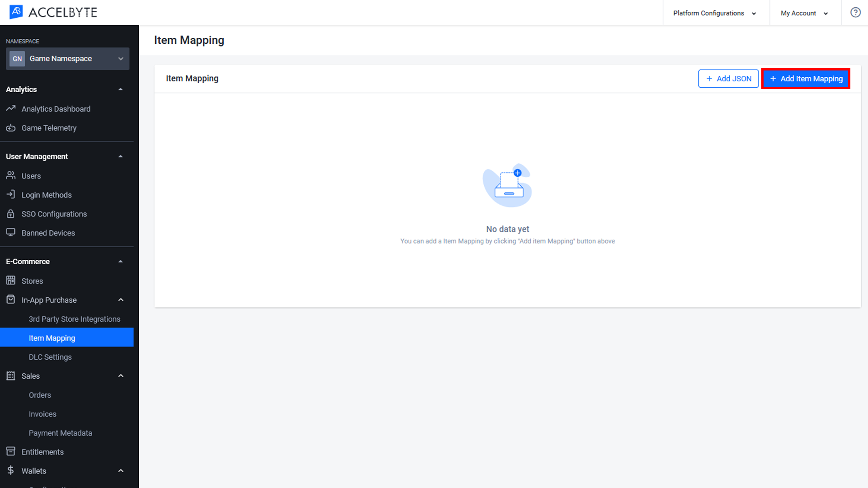
Task: Collapse the E-Commerce section
Action: (x=120, y=261)
